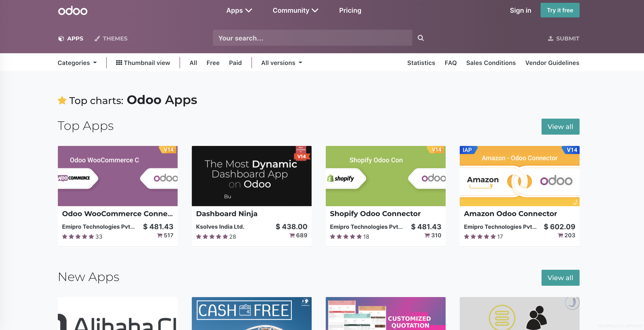
Task: Open THEMES section with brush icon
Action: tap(111, 39)
